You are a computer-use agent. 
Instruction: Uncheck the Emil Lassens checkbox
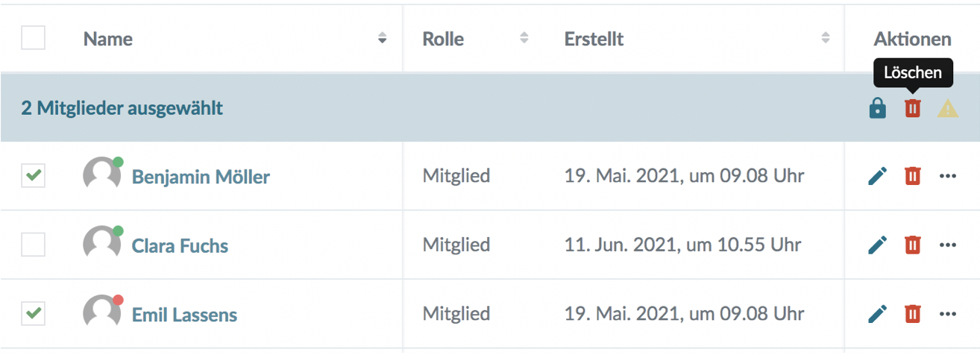(x=33, y=314)
